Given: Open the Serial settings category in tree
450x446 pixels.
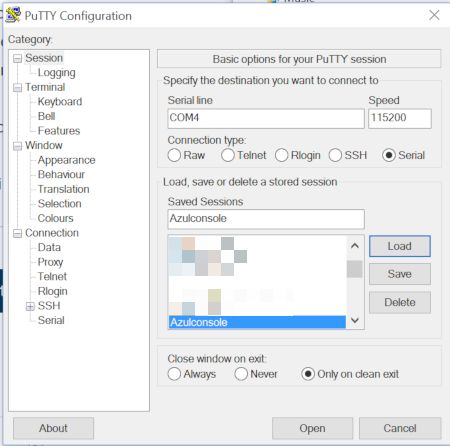Looking at the screenshot, I should [x=51, y=320].
